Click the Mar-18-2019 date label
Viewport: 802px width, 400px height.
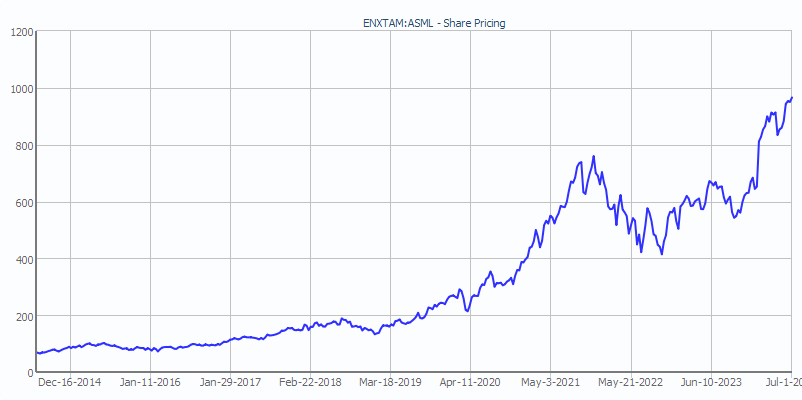[x=390, y=382]
